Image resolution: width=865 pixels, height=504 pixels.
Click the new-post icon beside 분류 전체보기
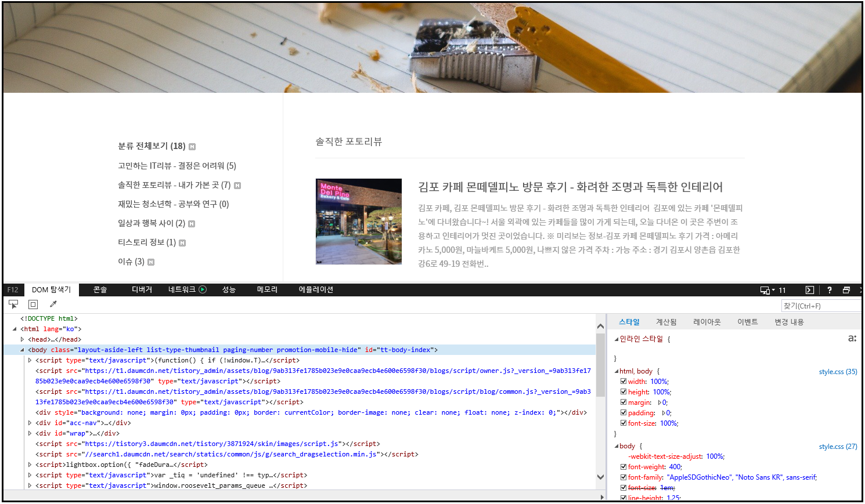192,147
